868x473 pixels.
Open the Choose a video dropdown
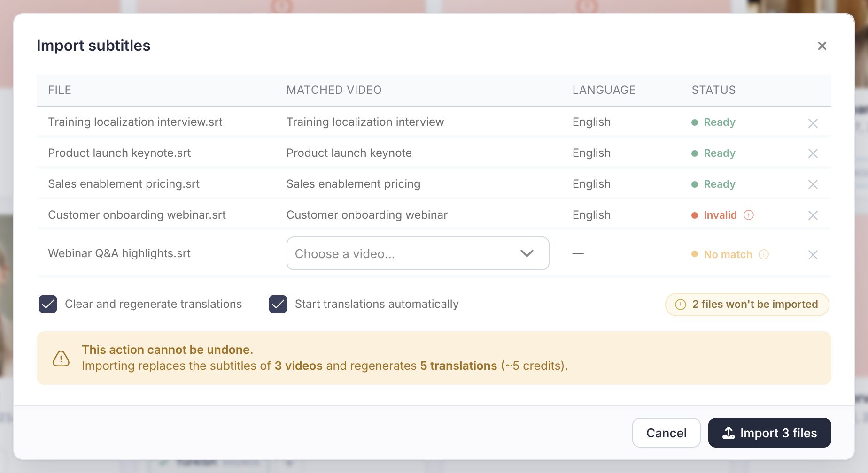tap(418, 253)
